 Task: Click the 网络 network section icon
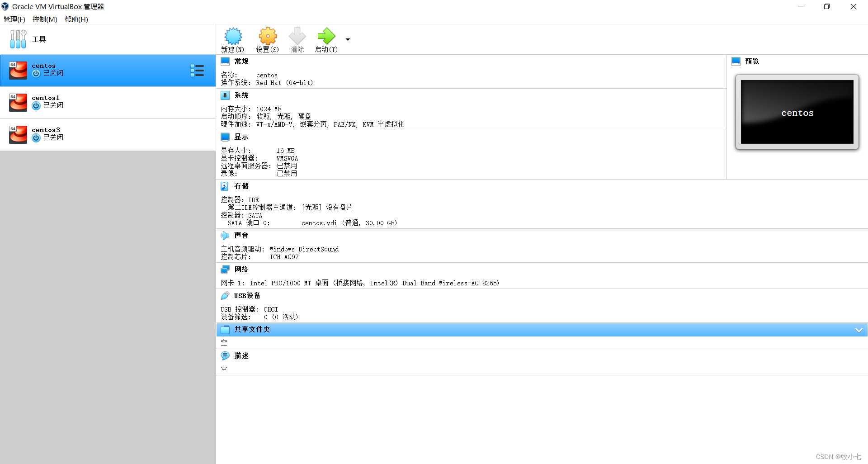[225, 269]
